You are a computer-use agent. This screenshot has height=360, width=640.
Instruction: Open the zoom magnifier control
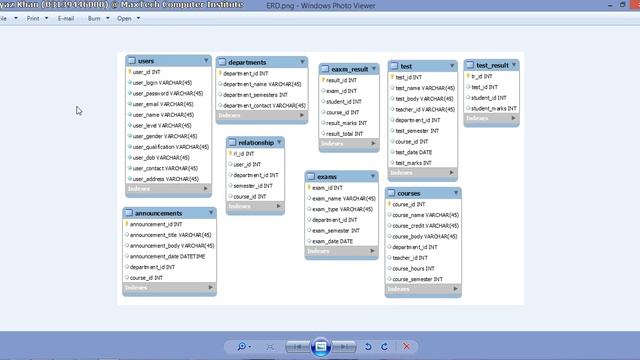click(x=244, y=347)
